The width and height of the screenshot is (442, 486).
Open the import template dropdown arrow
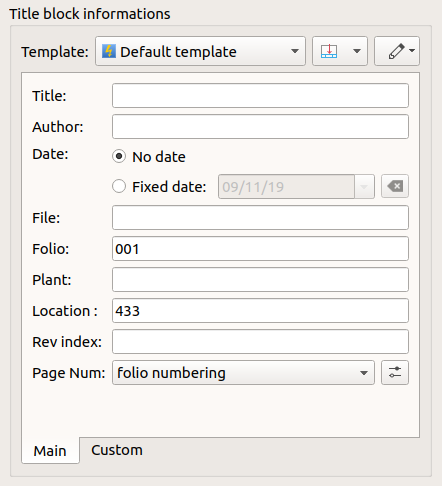click(x=357, y=51)
